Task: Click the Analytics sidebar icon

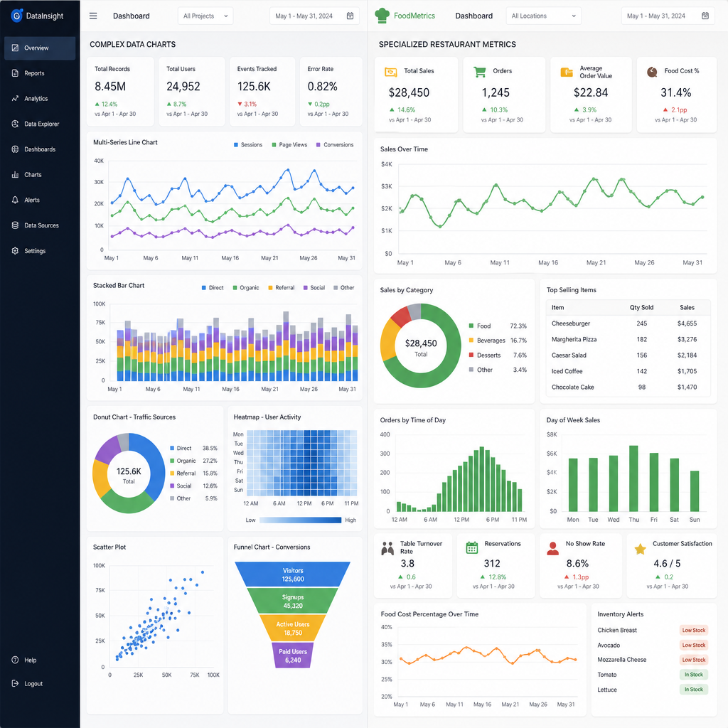Action: point(16,98)
